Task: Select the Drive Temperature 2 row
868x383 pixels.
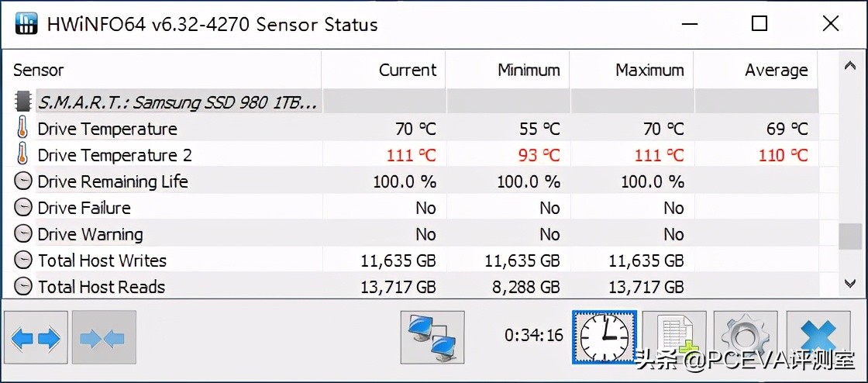Action: [x=115, y=155]
